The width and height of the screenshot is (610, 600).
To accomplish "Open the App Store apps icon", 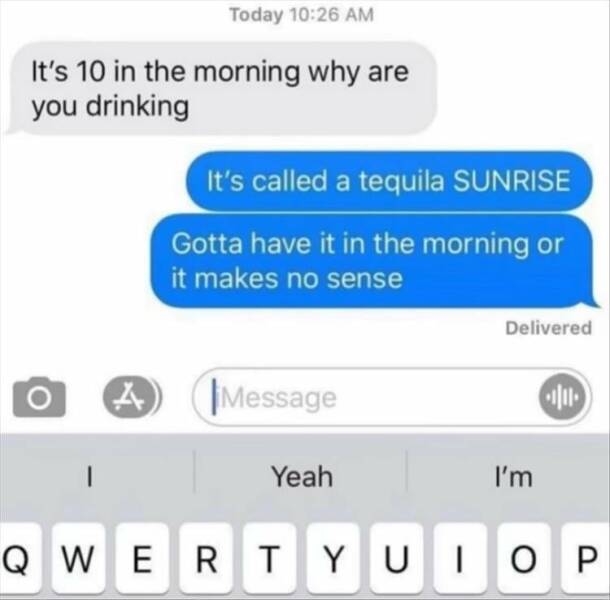I will coord(130,397).
